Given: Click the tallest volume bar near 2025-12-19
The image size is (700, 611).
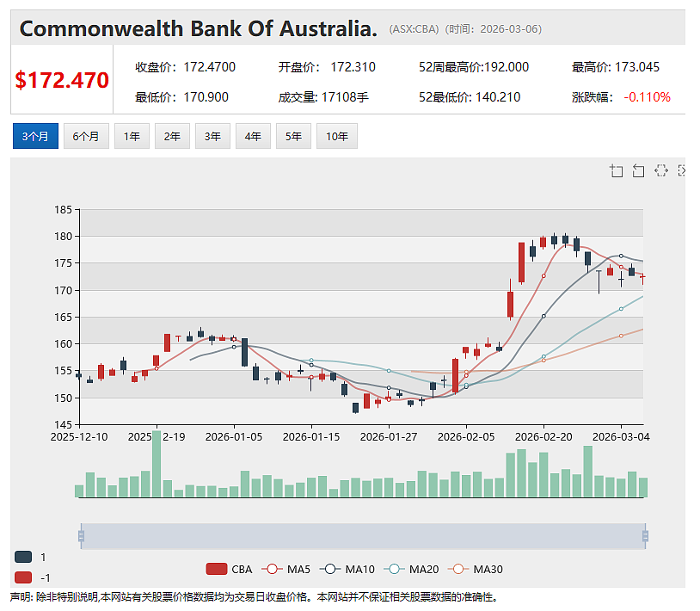Looking at the screenshot, I should (x=157, y=464).
